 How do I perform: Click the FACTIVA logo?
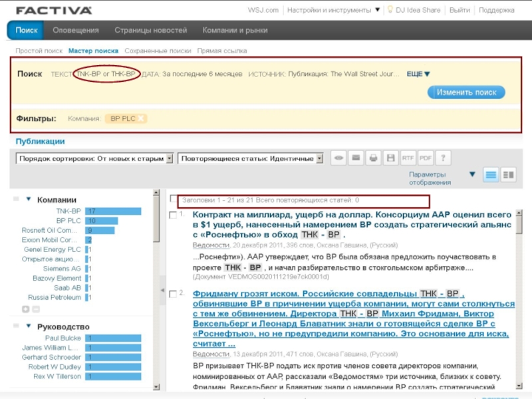click(x=54, y=11)
